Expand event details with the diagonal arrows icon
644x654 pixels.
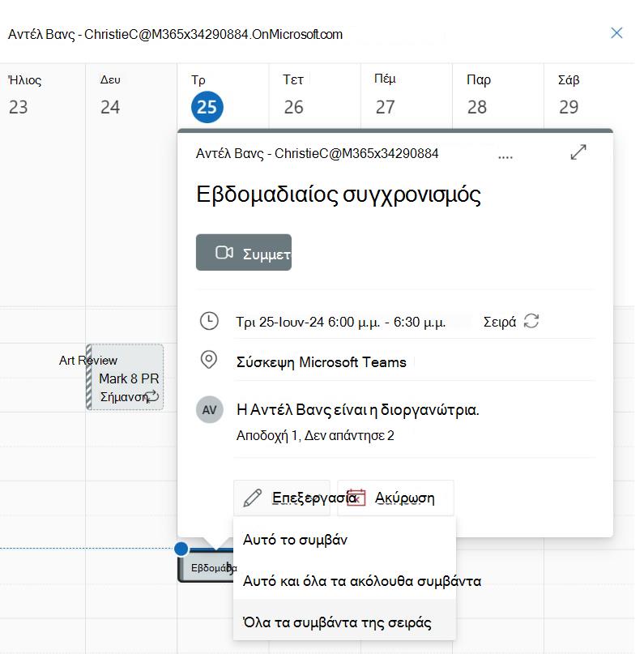pos(578,152)
